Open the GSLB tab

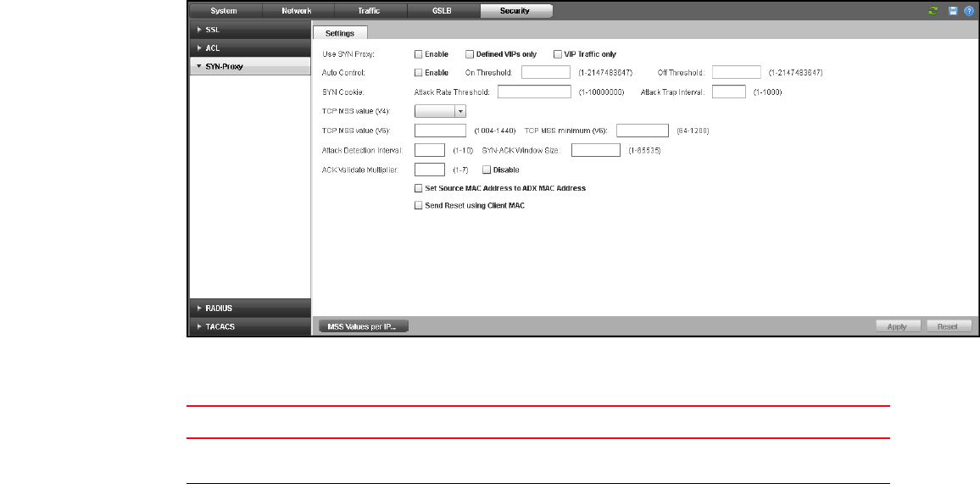(x=443, y=11)
